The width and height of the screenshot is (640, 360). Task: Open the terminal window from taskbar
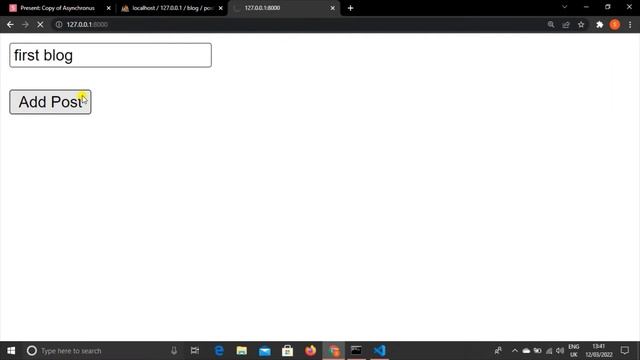[x=356, y=351]
